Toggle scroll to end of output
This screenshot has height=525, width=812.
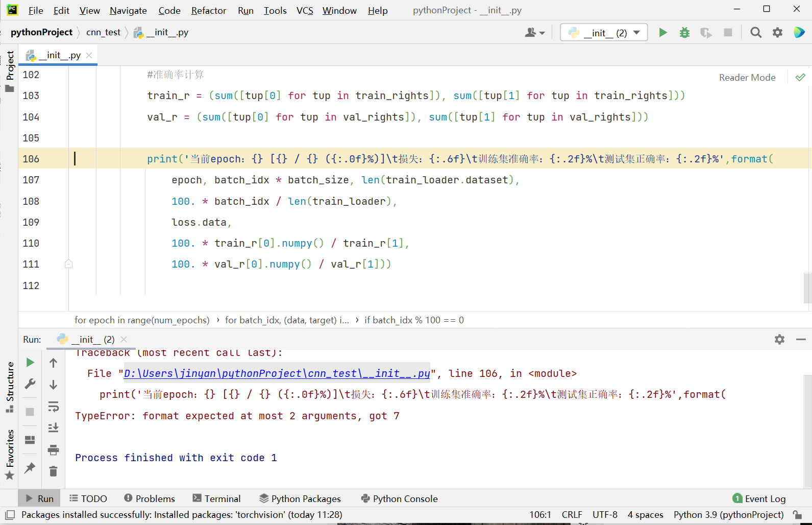[x=53, y=428]
